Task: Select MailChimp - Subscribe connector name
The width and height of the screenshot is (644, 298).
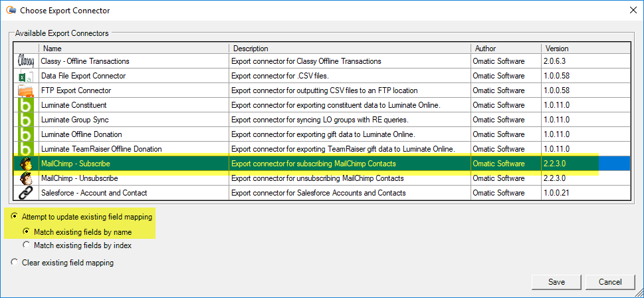Action: (x=76, y=164)
